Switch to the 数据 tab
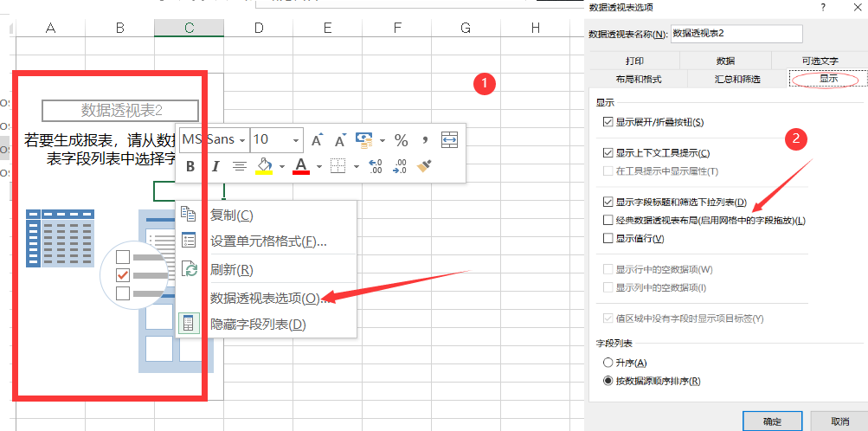 tap(725, 61)
